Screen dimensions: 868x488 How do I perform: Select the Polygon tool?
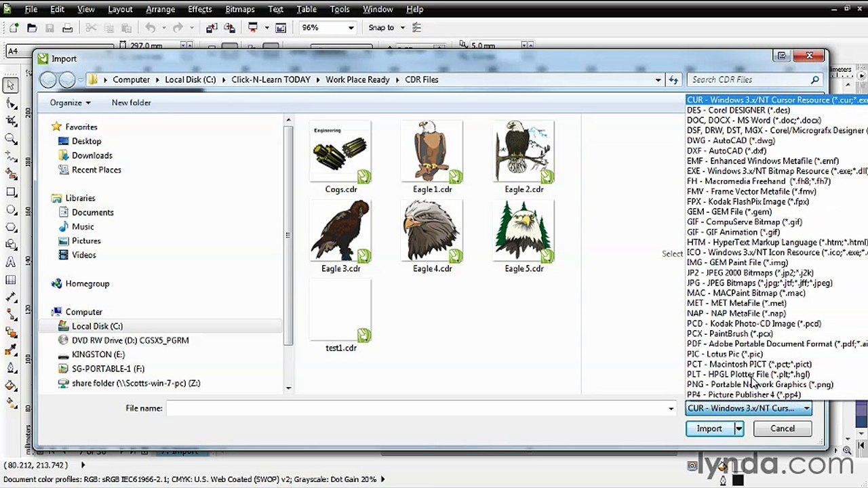click(x=10, y=227)
